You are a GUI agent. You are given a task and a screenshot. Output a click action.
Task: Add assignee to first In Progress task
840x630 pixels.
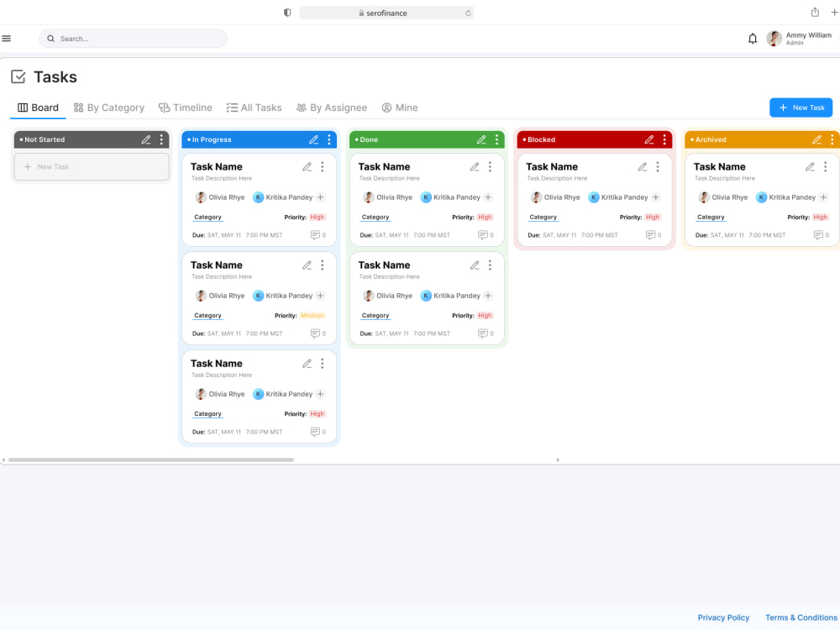(320, 197)
